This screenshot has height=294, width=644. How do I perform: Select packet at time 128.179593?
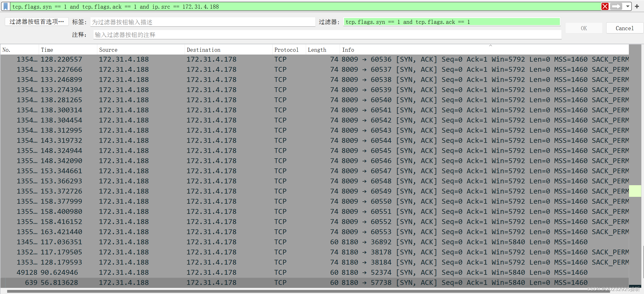(x=314, y=262)
